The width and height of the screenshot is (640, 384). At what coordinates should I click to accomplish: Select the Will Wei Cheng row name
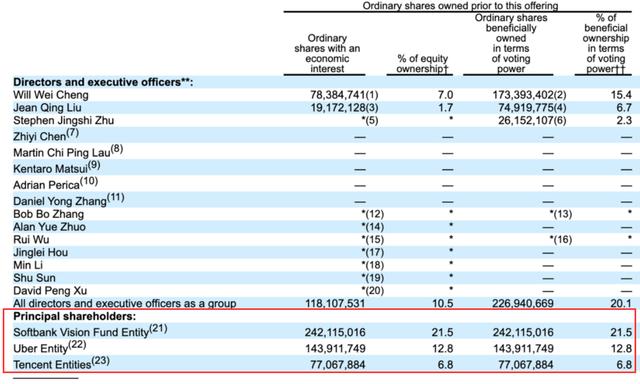tap(51, 95)
